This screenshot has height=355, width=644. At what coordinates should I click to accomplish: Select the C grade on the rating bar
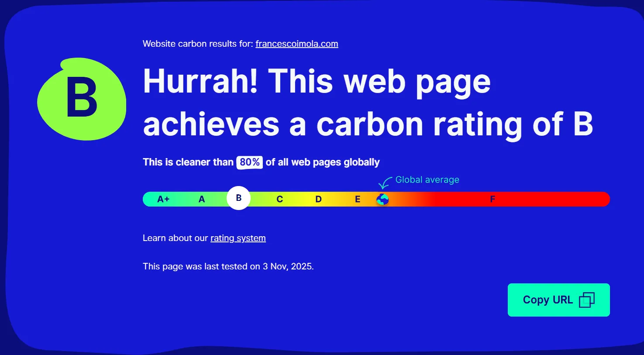279,199
